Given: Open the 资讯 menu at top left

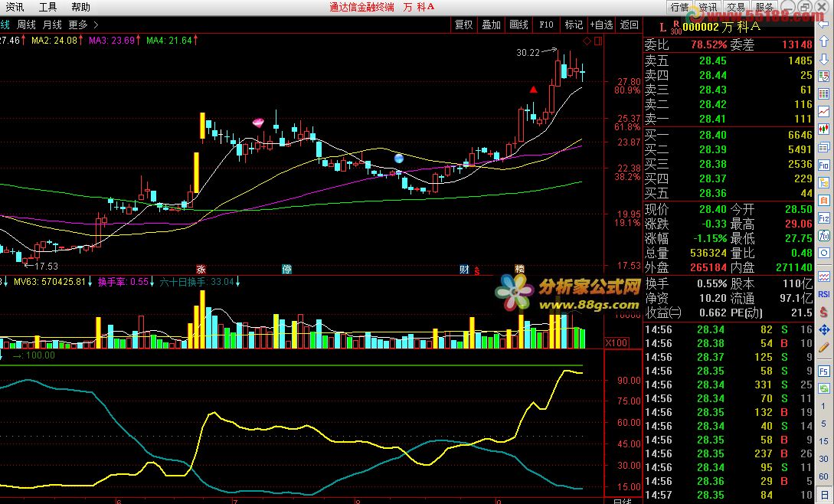Looking at the screenshot, I should pos(15,7).
